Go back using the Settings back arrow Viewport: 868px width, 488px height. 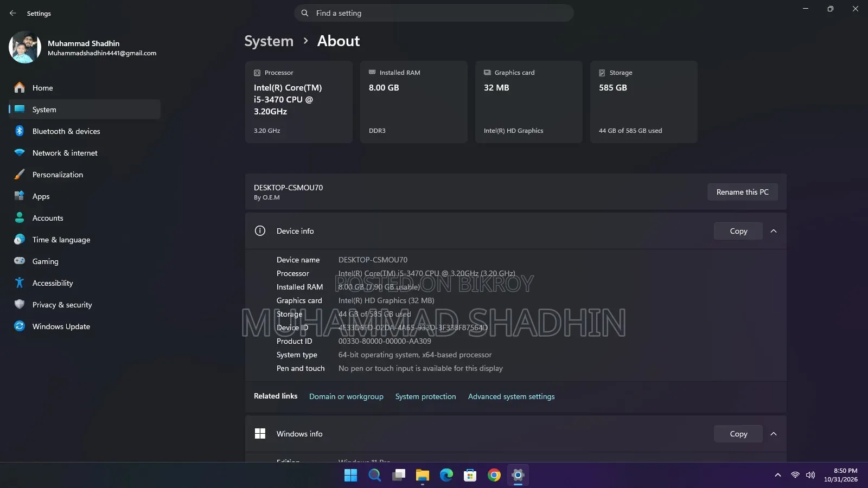(13, 13)
